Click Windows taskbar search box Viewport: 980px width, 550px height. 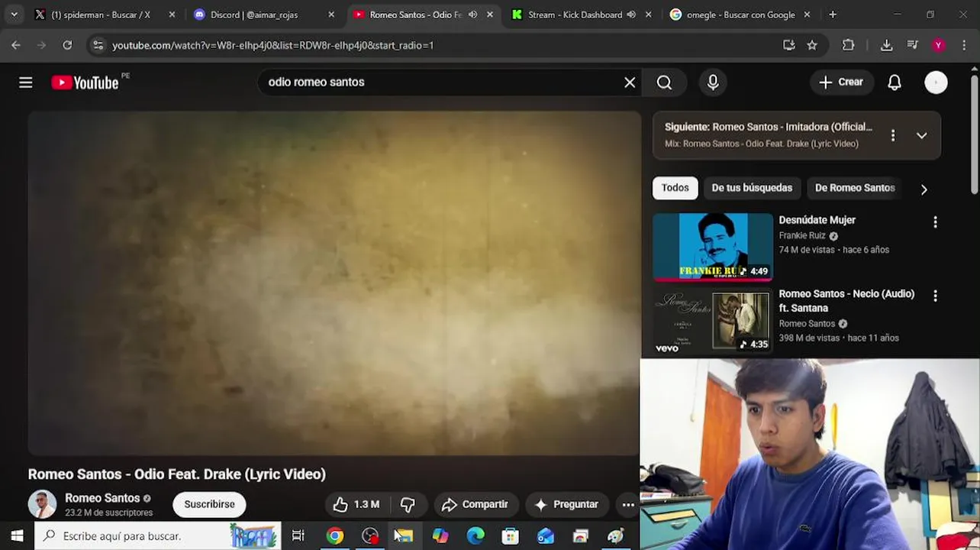pos(158,535)
